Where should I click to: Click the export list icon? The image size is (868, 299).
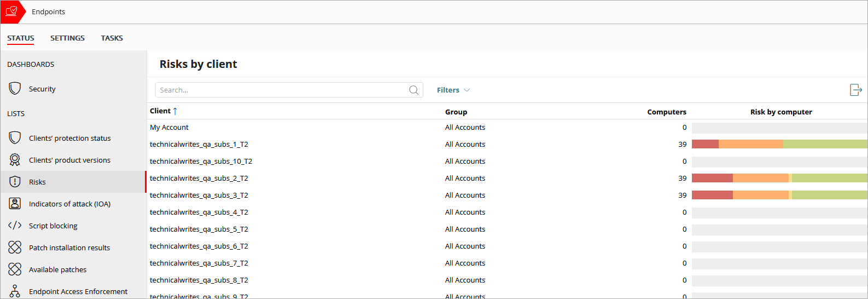856,90
